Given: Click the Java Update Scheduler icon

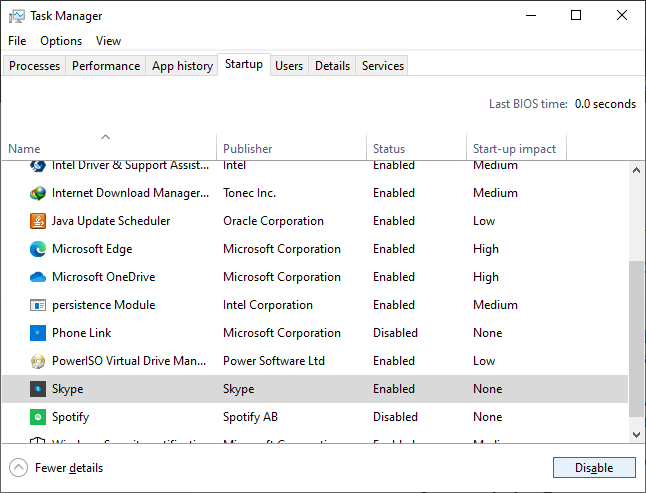Looking at the screenshot, I should point(38,221).
